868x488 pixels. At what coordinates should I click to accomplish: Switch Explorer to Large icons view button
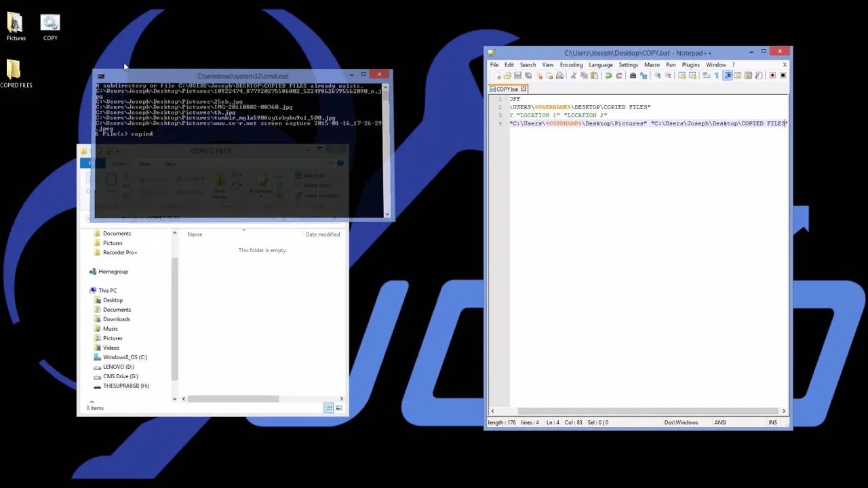click(338, 407)
